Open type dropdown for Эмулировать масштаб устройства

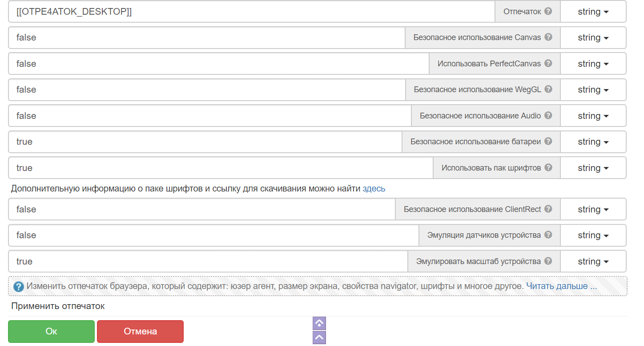point(593,261)
